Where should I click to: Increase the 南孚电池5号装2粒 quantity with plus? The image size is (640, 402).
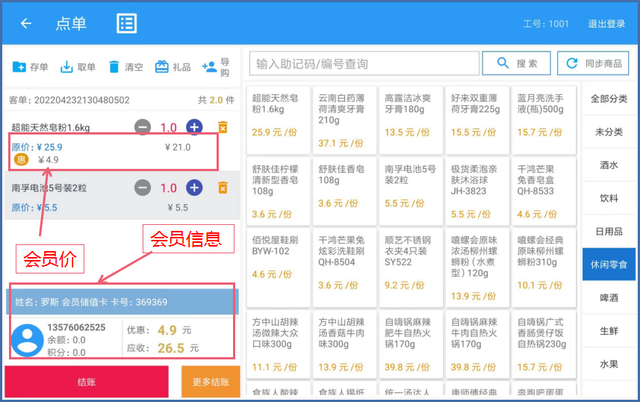(x=194, y=188)
